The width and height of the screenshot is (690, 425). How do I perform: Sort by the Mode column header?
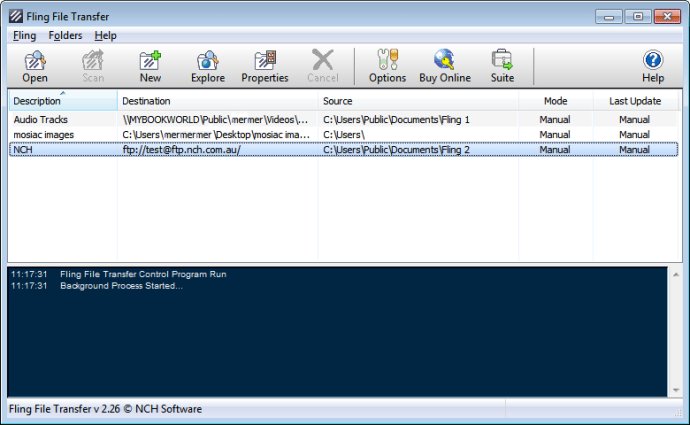[556, 101]
